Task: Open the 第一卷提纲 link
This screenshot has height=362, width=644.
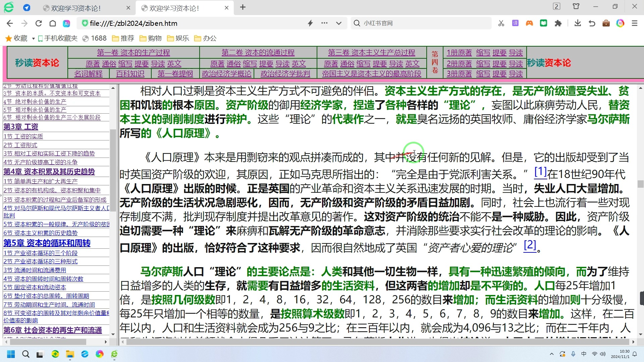Action: click(175, 73)
